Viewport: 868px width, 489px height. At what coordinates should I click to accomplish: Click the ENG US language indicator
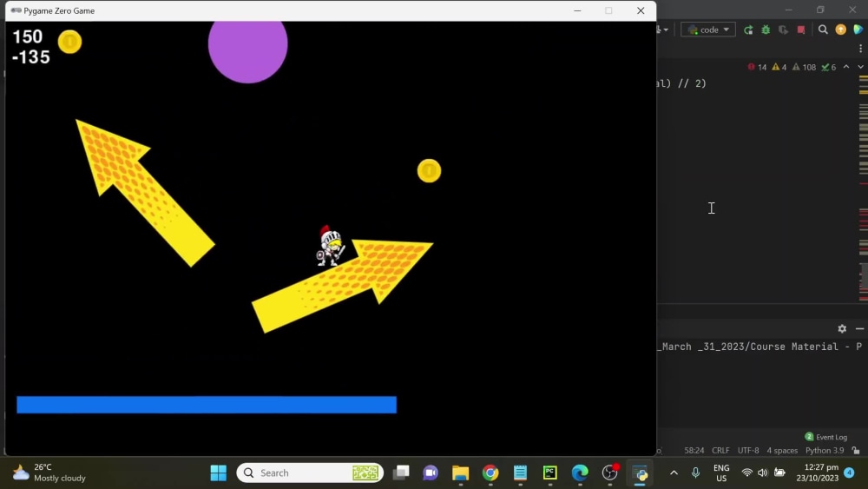[x=721, y=473]
